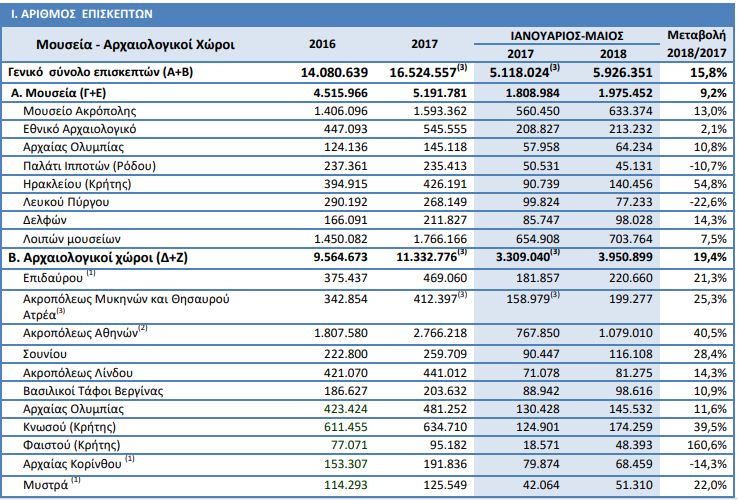Select the 'Λοιπών μουσείων' row label
Screen dimensions: 738x500
[72, 239]
